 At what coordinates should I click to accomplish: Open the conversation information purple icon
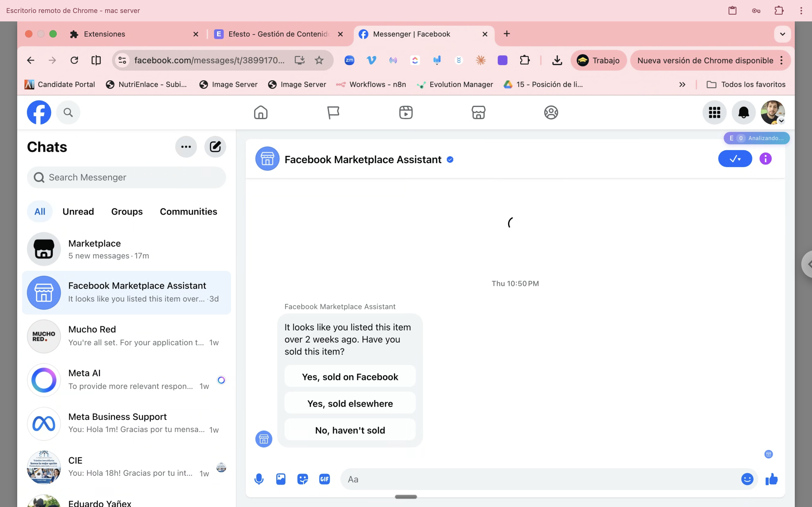tap(765, 159)
